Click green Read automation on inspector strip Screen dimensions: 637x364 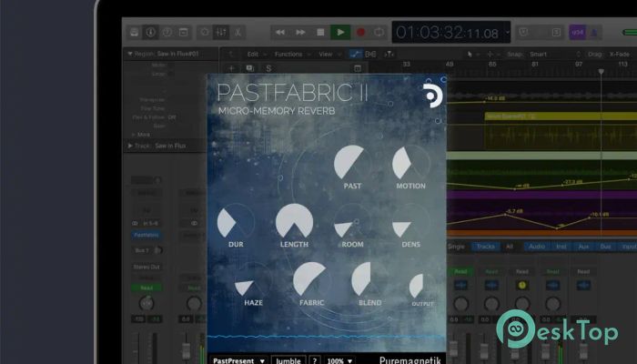coord(147,288)
